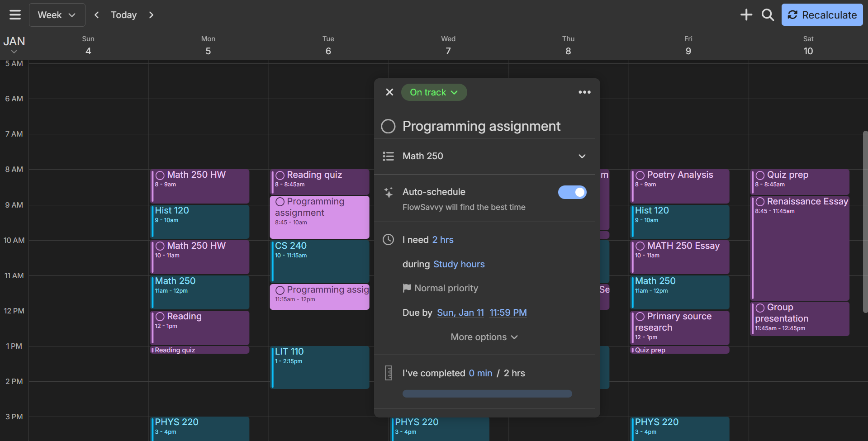This screenshot has height=441, width=868.
Task: Open search with the magnifier icon
Action: coord(768,15)
